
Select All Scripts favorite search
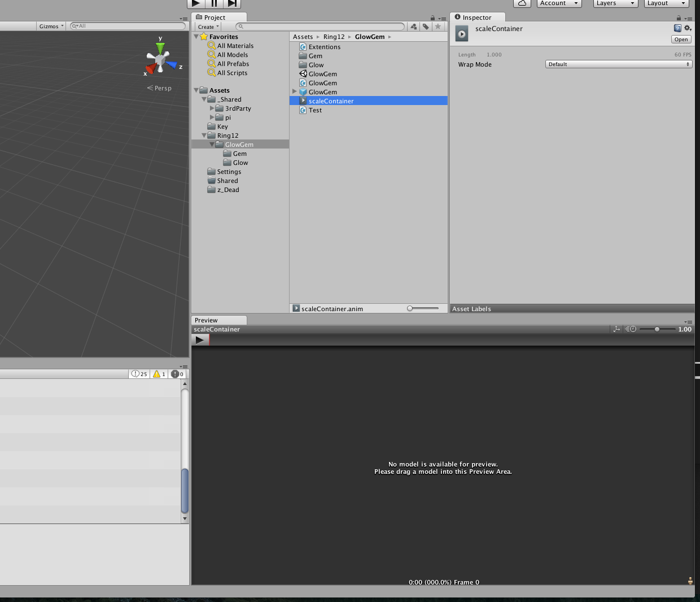pyautogui.click(x=232, y=73)
